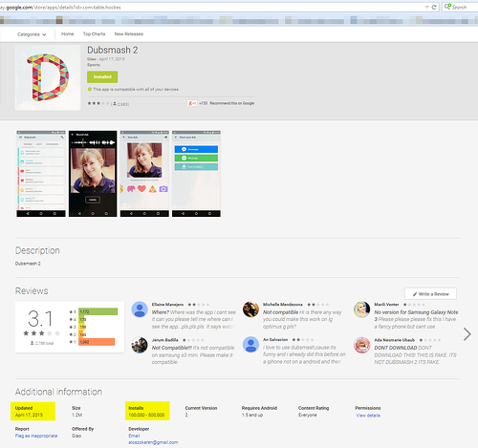Image resolution: width=478 pixels, height=448 pixels.
Task: Open the Home tab
Action: (67, 33)
